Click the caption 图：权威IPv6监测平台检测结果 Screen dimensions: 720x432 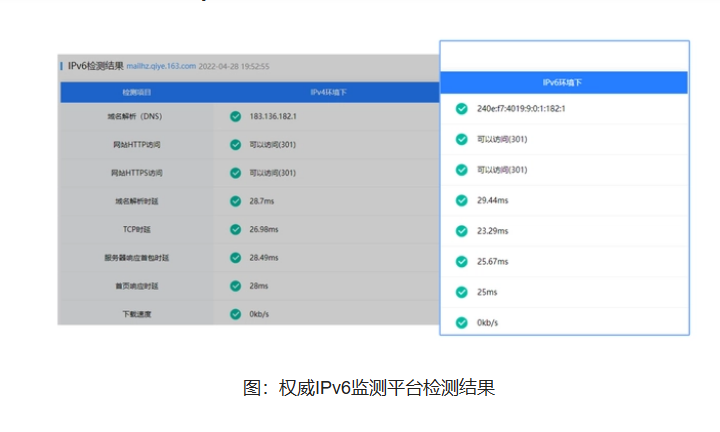tap(369, 388)
